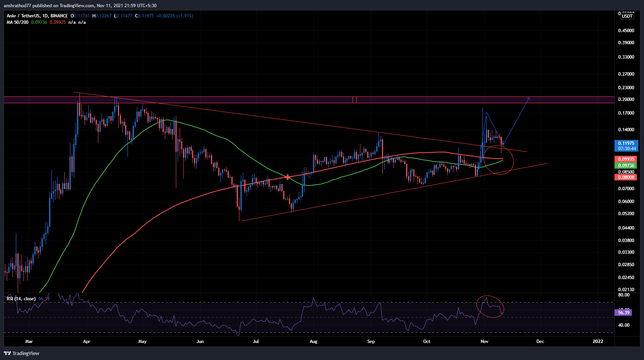Click the 0.39000 price axis label
644x360 pixels.
(626, 43)
